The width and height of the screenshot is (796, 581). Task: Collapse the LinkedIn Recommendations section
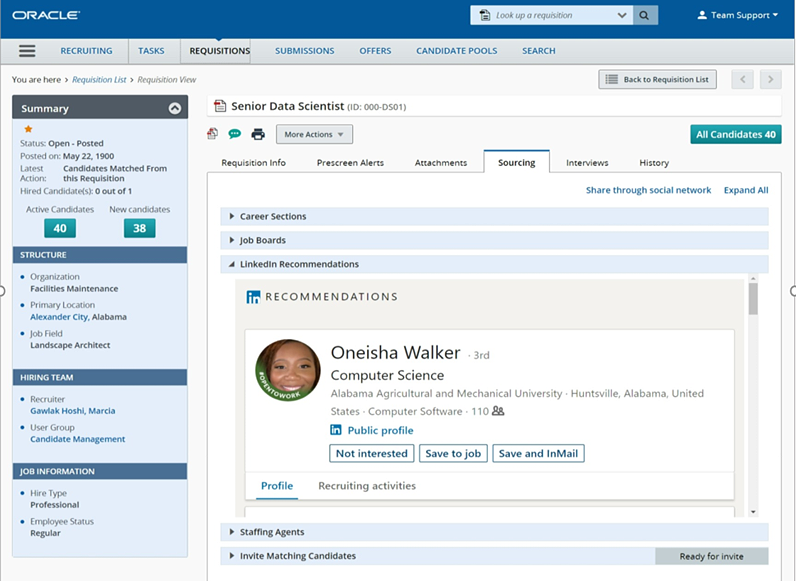click(x=232, y=264)
